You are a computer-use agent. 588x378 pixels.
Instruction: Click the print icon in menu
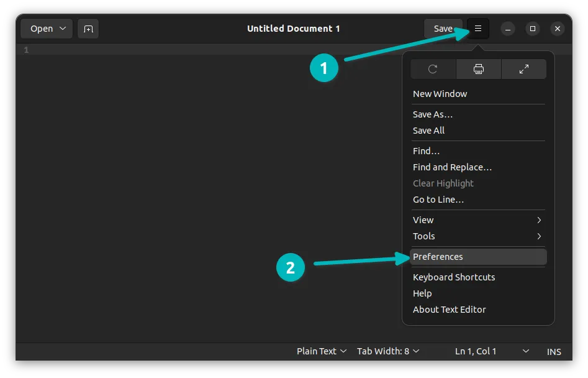pos(478,69)
